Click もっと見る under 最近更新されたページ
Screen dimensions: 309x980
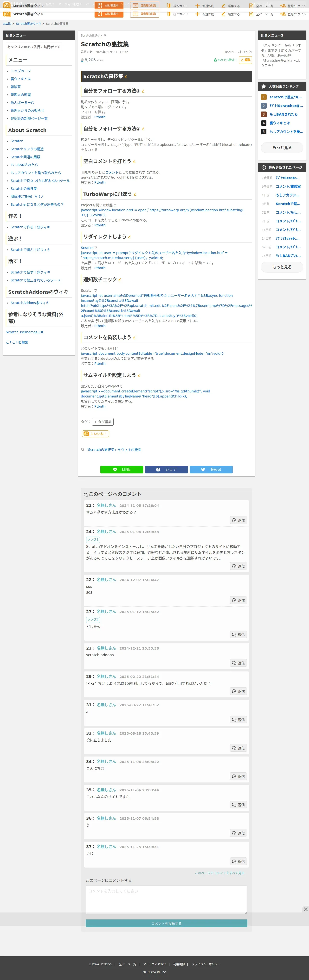(282, 267)
